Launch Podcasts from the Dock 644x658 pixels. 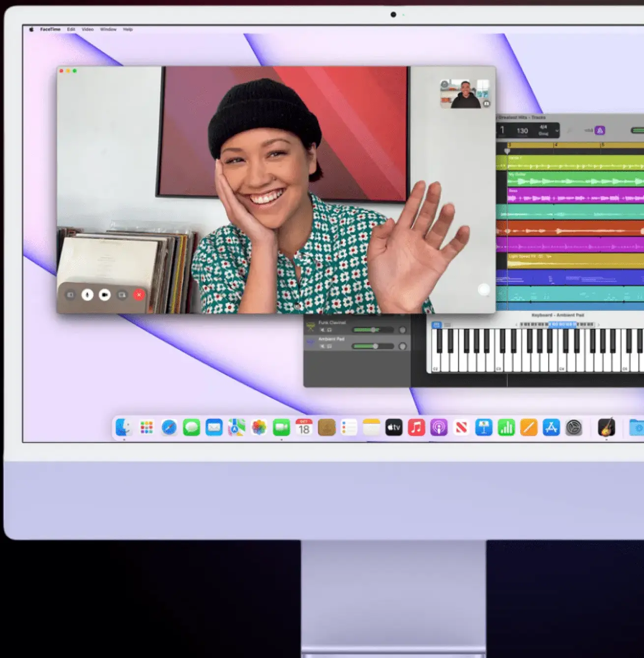[439, 427]
